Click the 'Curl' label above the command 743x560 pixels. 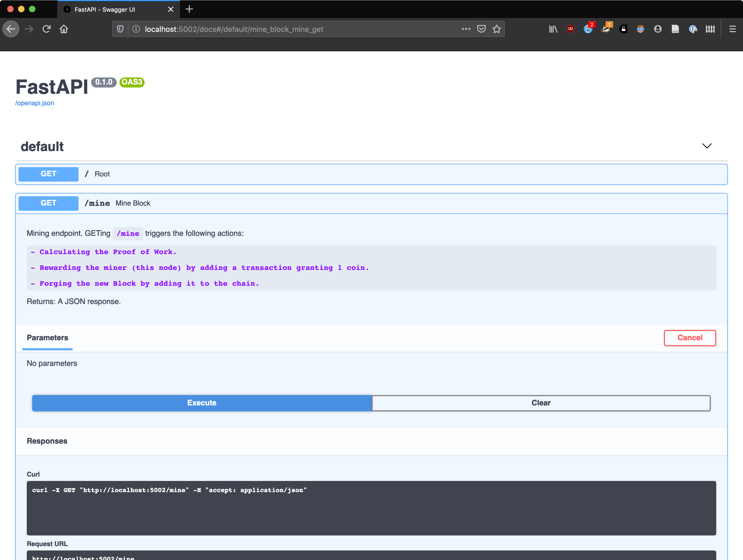click(33, 474)
